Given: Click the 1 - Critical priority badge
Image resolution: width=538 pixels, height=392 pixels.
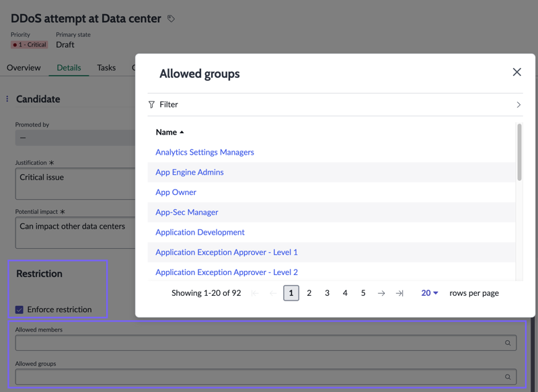Looking at the screenshot, I should coord(30,44).
